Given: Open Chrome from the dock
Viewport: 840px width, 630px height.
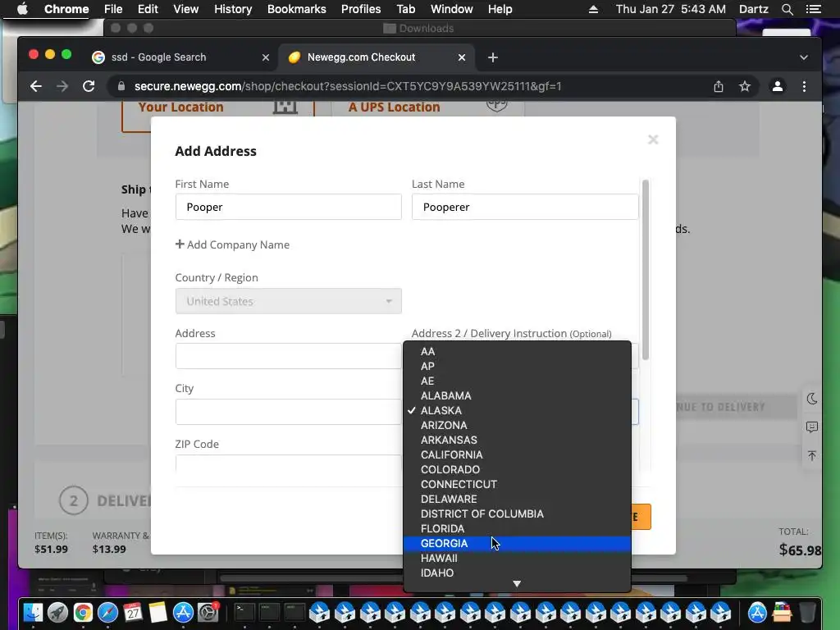Looking at the screenshot, I should pyautogui.click(x=83, y=612).
